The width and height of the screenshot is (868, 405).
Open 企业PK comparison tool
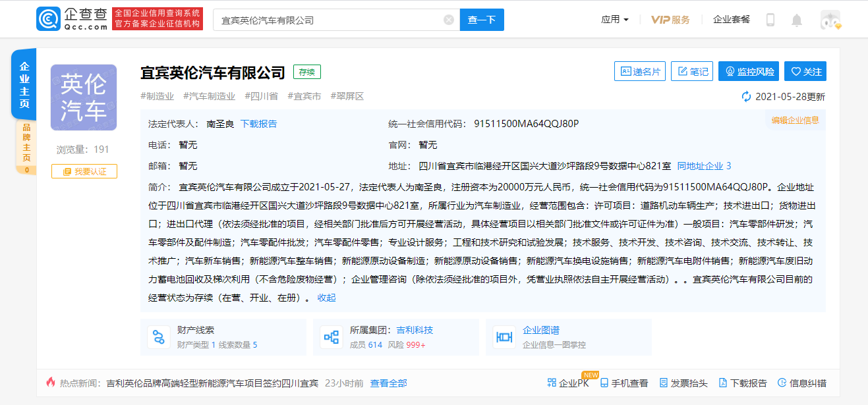568,383
